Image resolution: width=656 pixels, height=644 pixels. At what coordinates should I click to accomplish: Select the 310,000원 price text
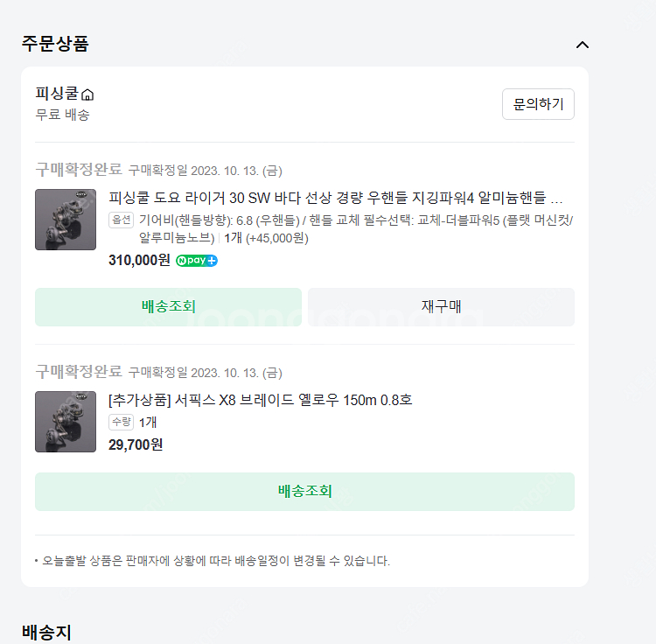tap(139, 260)
